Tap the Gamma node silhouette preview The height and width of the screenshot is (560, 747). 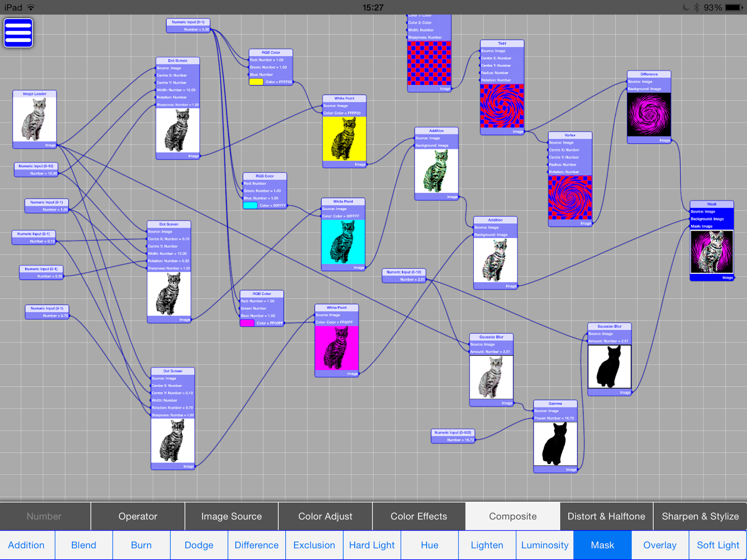tap(556, 444)
